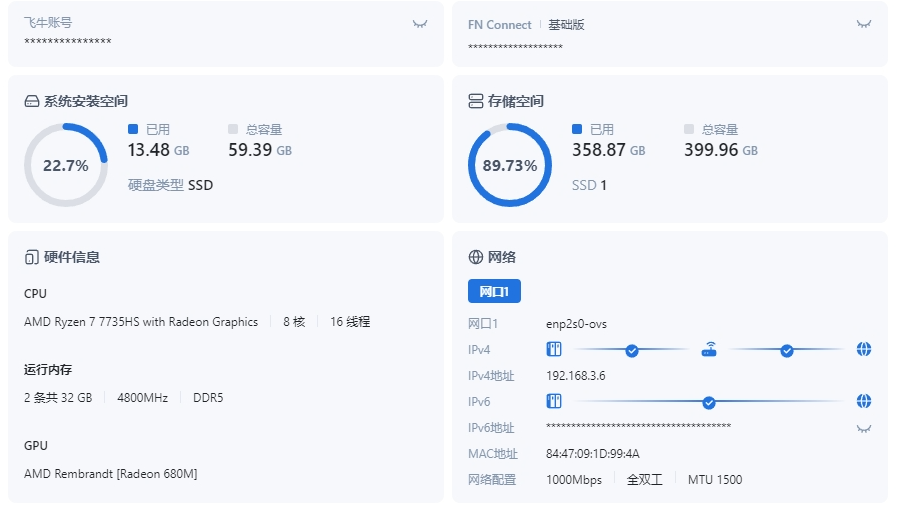Image resolution: width=897 pixels, height=513 pixels.
Task: Click the DDR5 memory type
Action: tap(208, 398)
